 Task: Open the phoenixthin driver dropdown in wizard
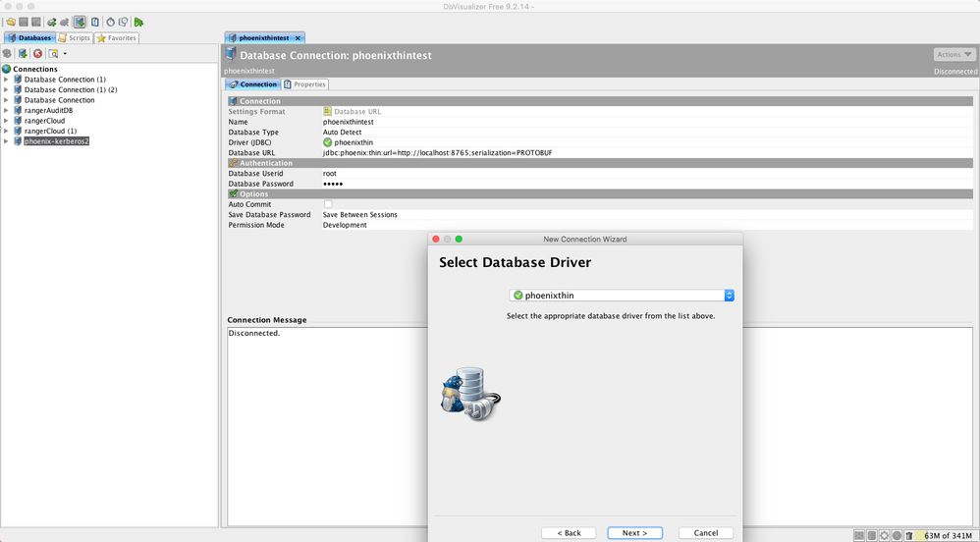click(x=729, y=295)
